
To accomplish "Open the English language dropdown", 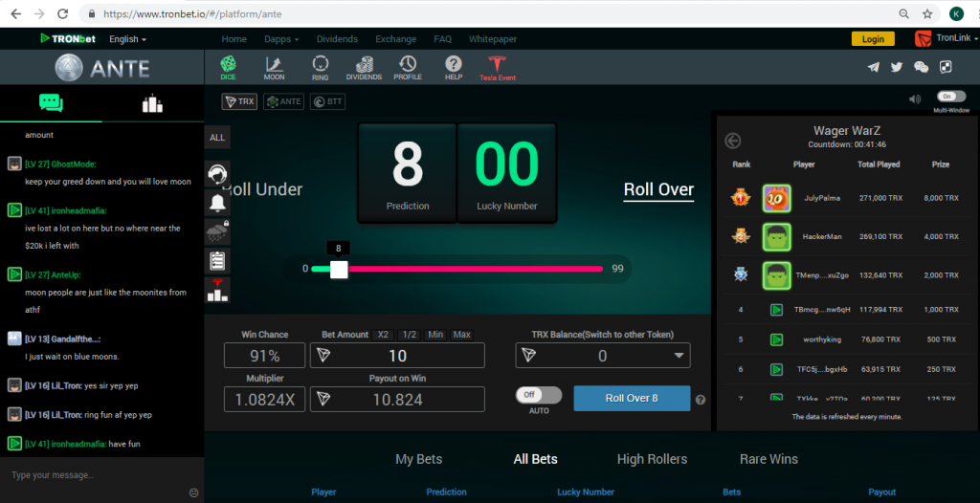I will (x=127, y=39).
